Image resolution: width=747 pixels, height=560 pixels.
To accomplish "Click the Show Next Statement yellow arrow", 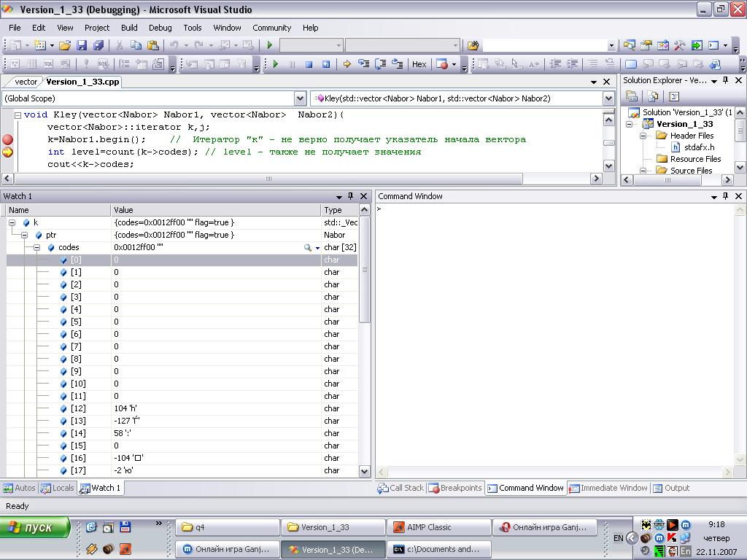I will coord(347,64).
